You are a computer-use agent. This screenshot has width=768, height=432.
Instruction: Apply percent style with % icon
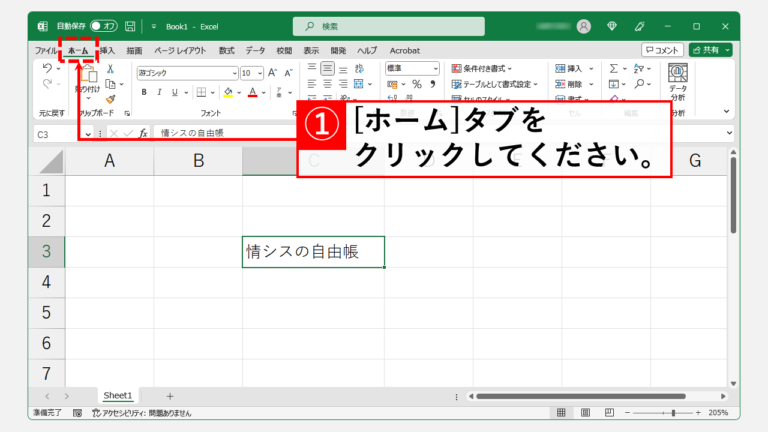[417, 84]
